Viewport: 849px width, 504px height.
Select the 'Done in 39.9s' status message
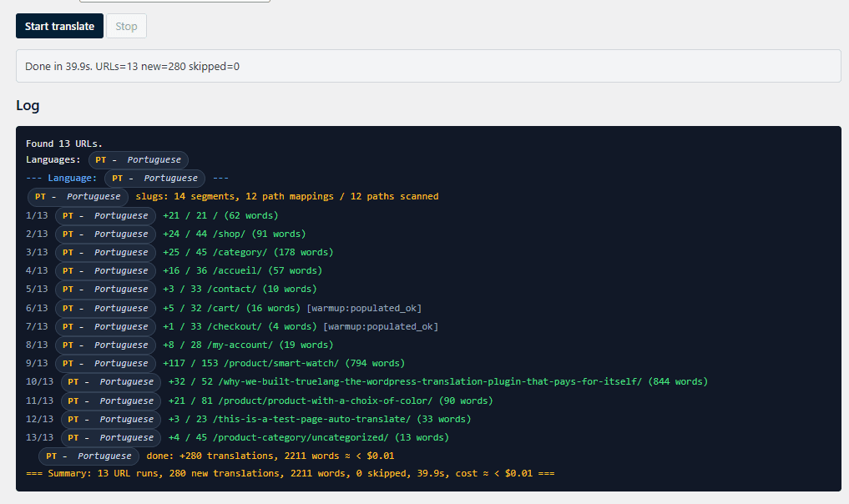(132, 66)
